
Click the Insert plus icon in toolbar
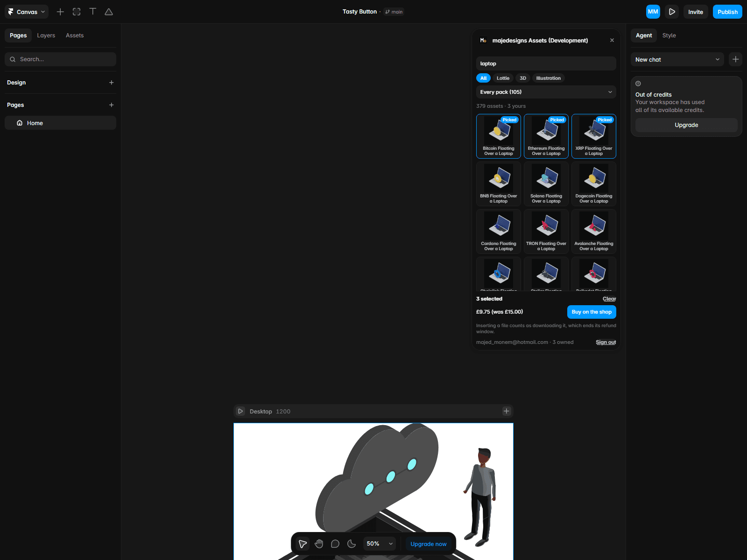pos(60,12)
